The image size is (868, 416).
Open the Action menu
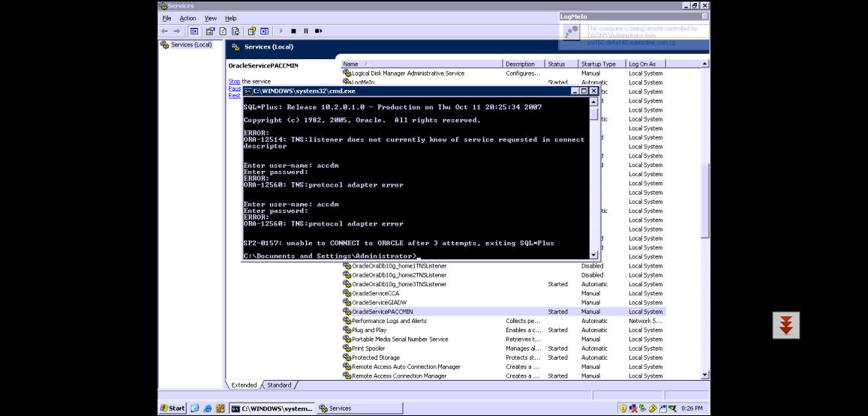tap(188, 18)
